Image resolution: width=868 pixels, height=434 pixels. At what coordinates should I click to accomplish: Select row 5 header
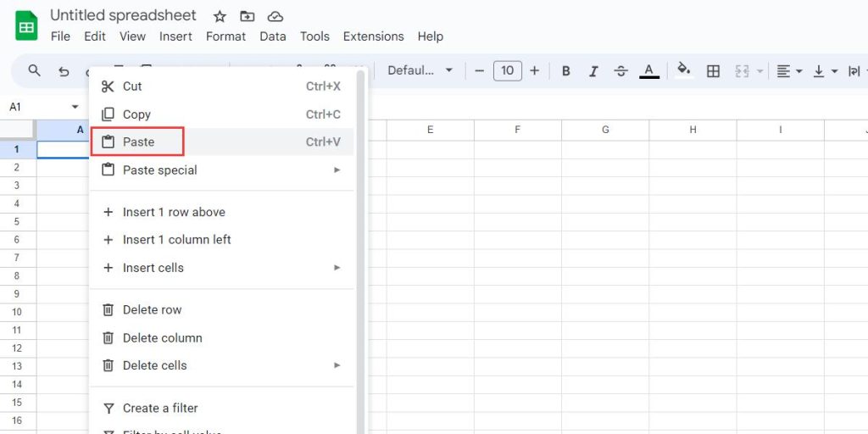coord(18,221)
